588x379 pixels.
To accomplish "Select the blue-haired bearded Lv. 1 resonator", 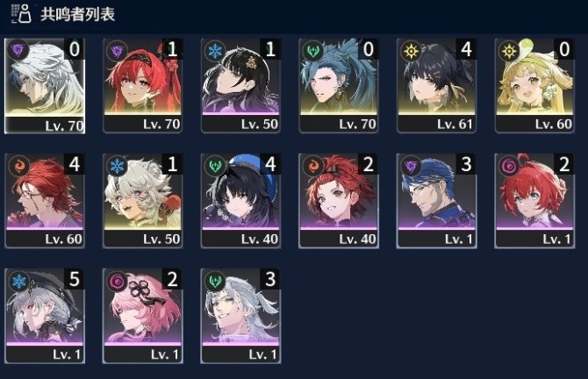I will [436, 201].
